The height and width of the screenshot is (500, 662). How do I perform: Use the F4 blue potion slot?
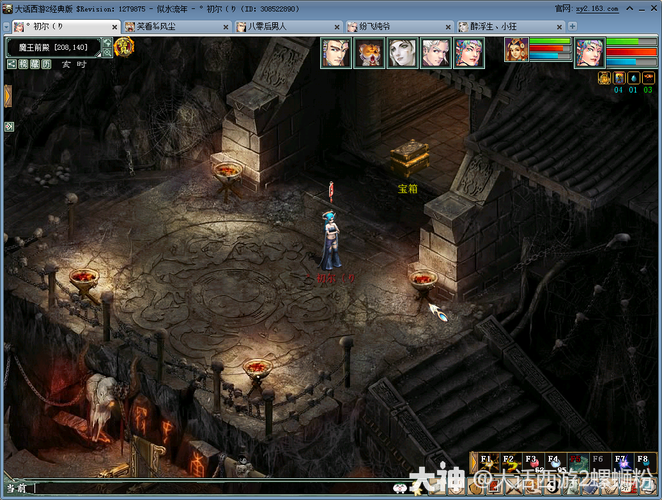tap(556, 463)
